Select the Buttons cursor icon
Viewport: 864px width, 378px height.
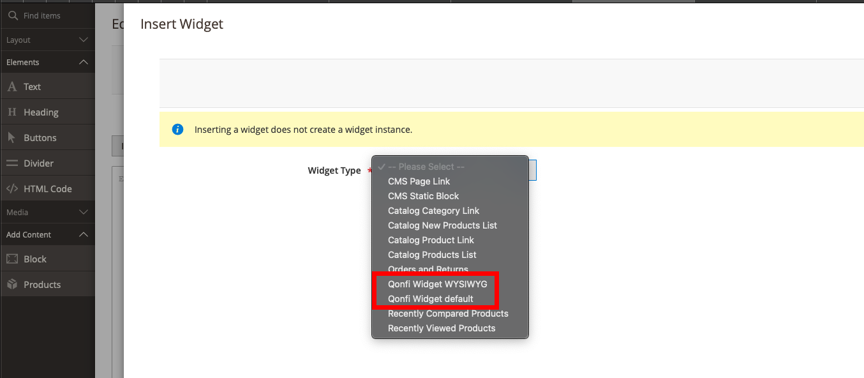pyautogui.click(x=12, y=138)
